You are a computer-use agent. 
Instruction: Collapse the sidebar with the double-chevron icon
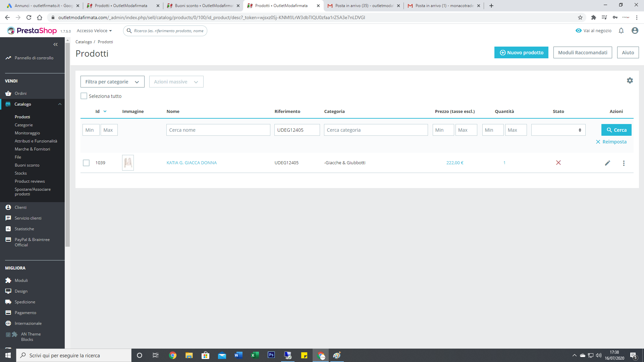pos(55,44)
